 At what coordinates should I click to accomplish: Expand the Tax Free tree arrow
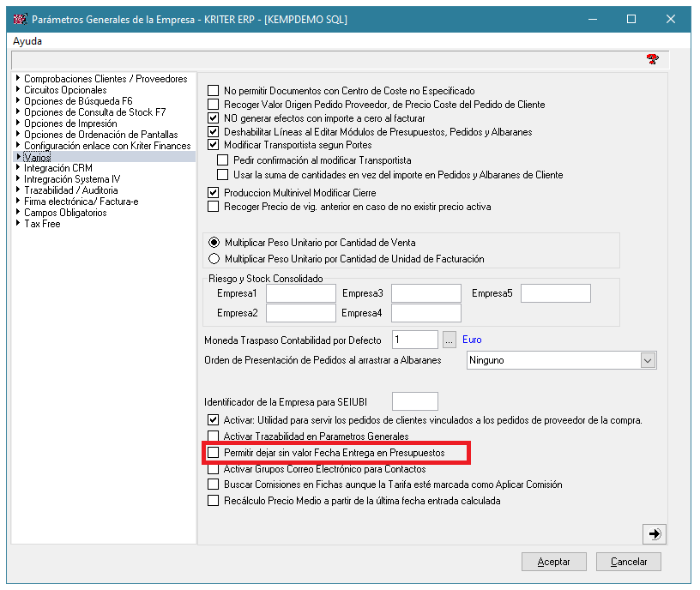click(x=18, y=224)
